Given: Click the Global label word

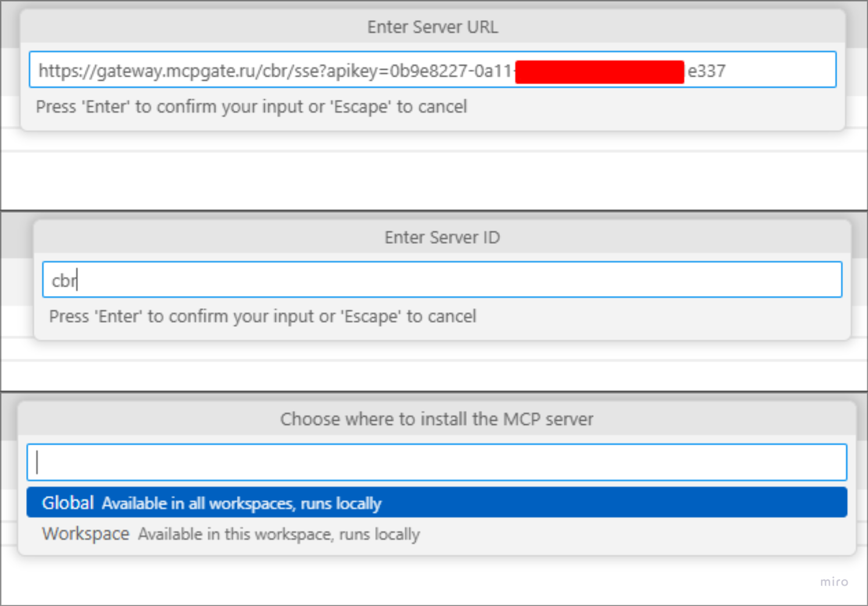Looking at the screenshot, I should click(x=67, y=503).
